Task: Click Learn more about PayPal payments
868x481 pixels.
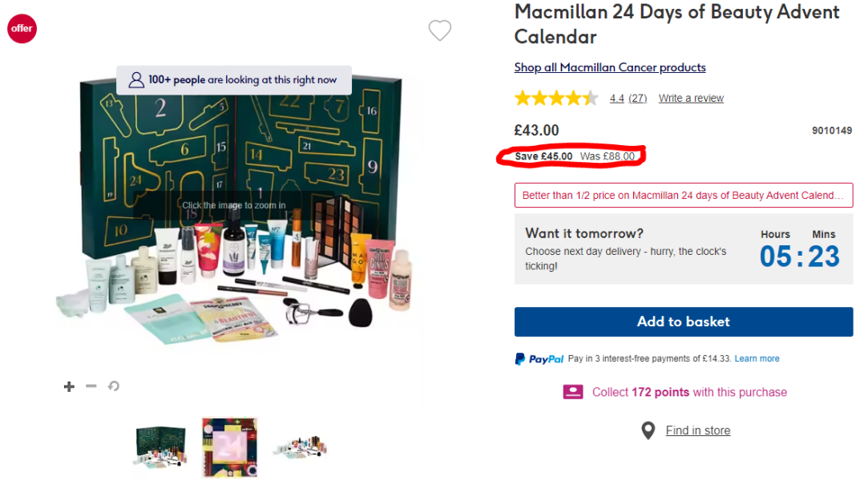Action: 757,359
